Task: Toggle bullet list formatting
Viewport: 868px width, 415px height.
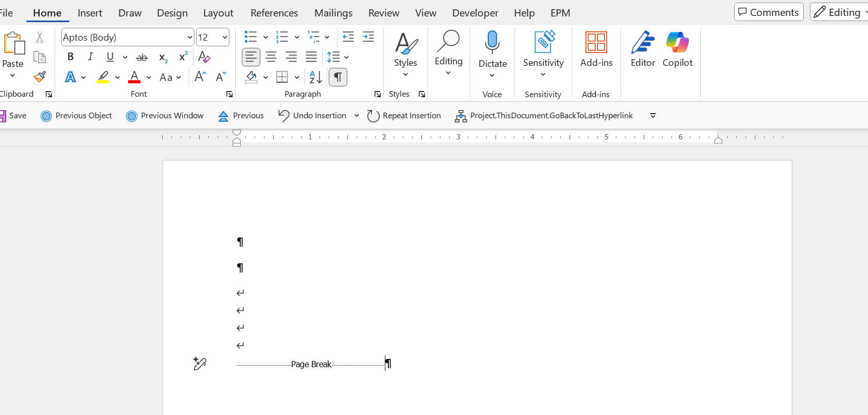Action: [x=251, y=37]
